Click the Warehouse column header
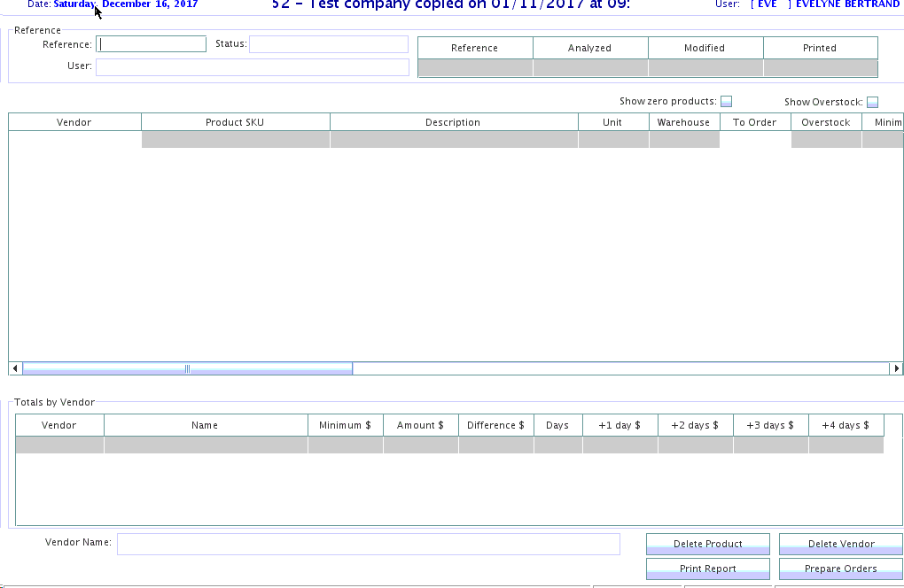 683,122
